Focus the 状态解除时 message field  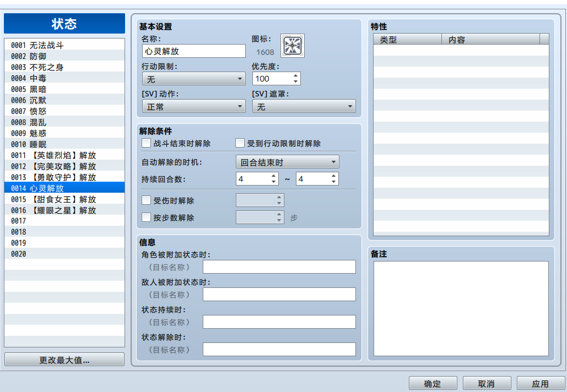[x=279, y=350]
